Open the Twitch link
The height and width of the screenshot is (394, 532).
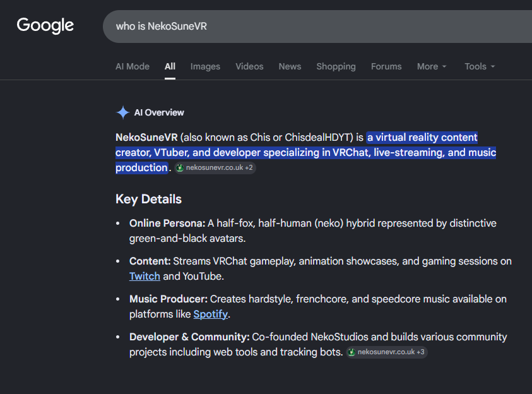tap(145, 276)
